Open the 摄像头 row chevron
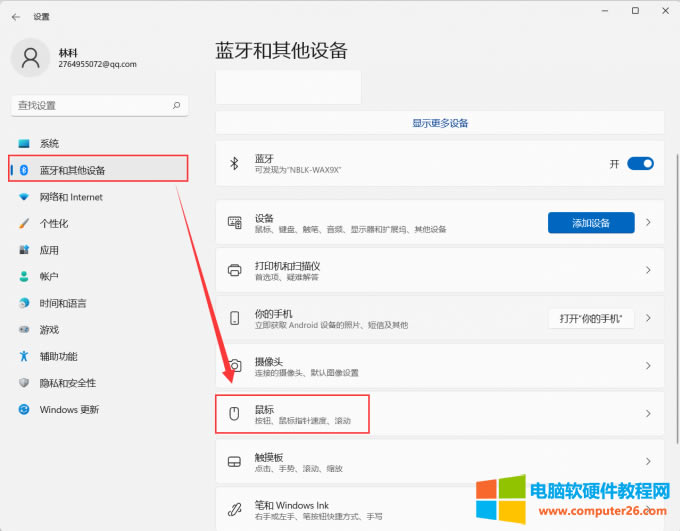The height and width of the screenshot is (531, 680). coord(648,366)
